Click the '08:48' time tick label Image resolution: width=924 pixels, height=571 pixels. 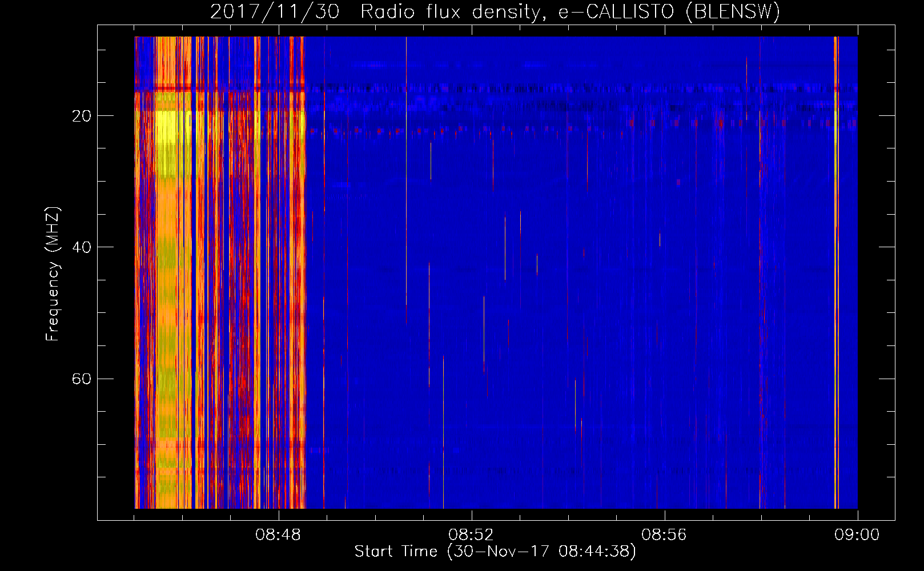pos(279,535)
